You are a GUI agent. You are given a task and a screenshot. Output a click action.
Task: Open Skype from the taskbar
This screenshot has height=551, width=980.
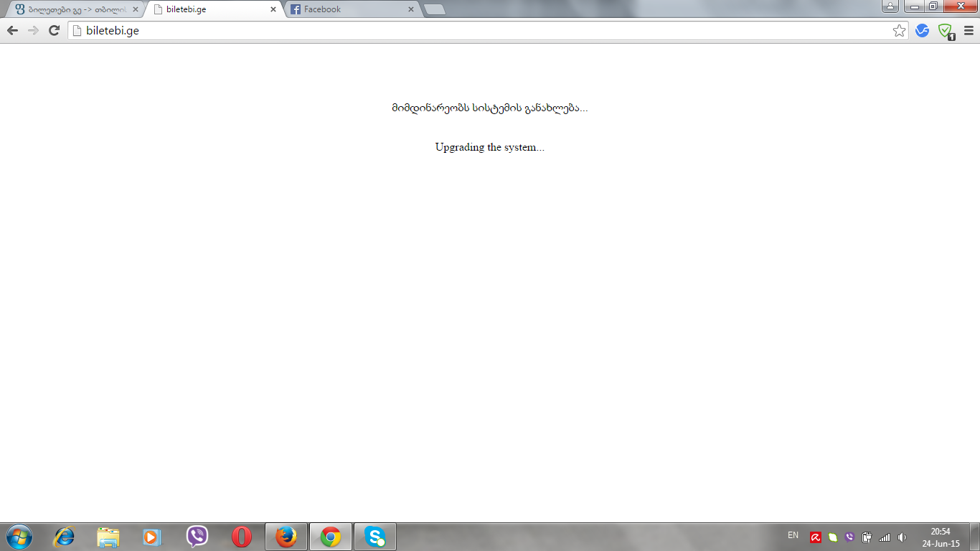click(x=375, y=537)
